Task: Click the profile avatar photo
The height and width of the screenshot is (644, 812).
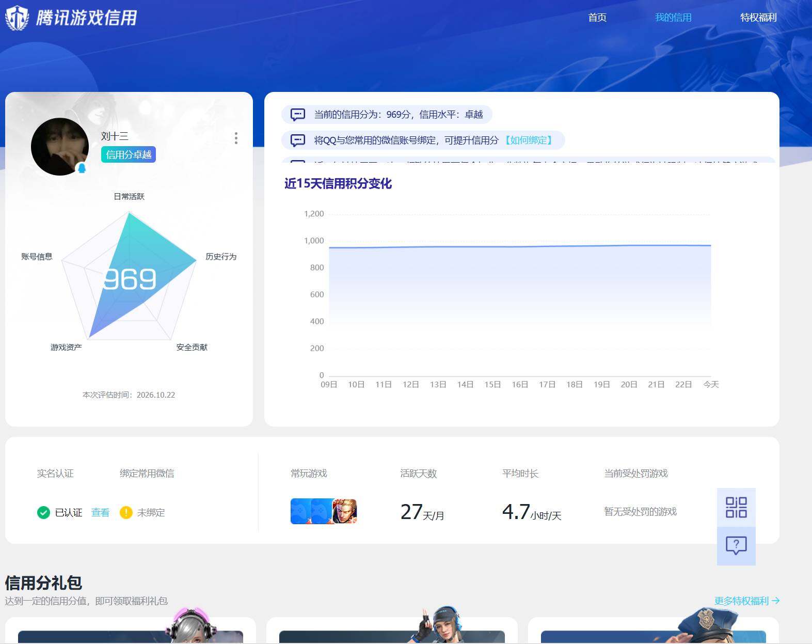Action: coord(60,147)
